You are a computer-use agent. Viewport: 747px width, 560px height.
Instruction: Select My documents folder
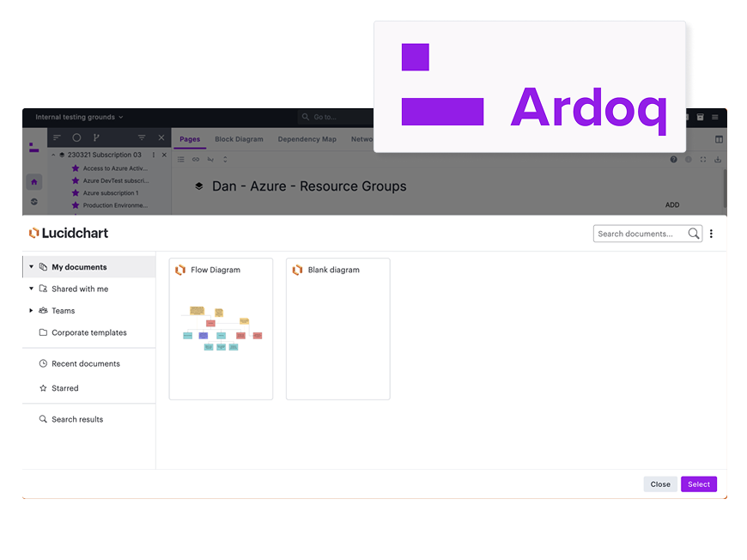[x=89, y=267]
